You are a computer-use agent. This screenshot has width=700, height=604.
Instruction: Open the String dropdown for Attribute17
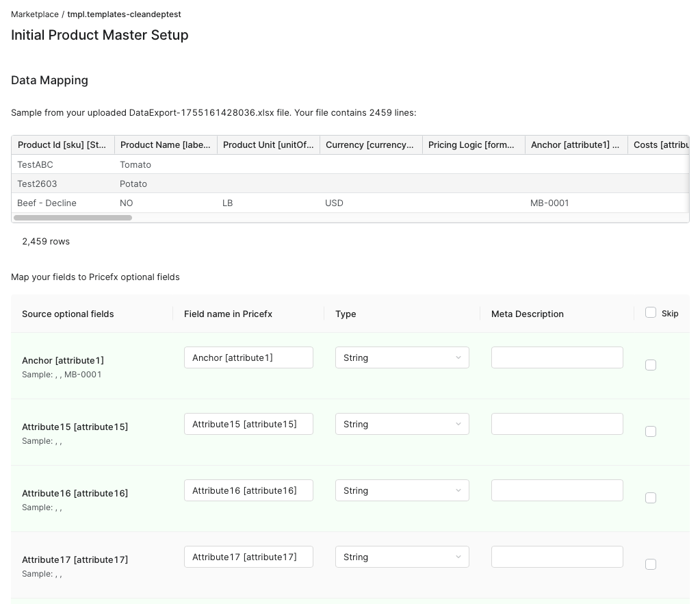point(402,557)
